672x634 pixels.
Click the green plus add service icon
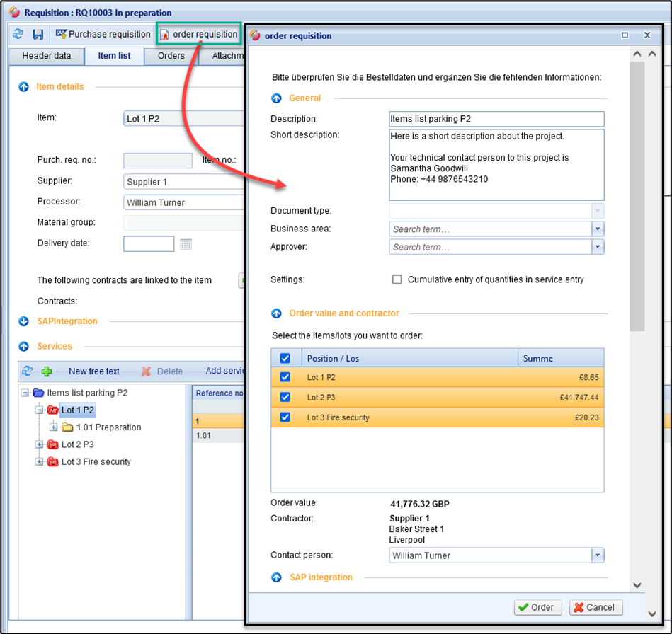click(x=47, y=371)
